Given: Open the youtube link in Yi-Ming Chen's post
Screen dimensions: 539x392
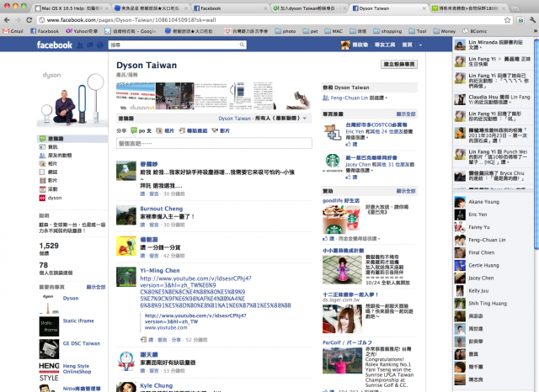Looking at the screenshot, I should pyautogui.click(x=216, y=292).
